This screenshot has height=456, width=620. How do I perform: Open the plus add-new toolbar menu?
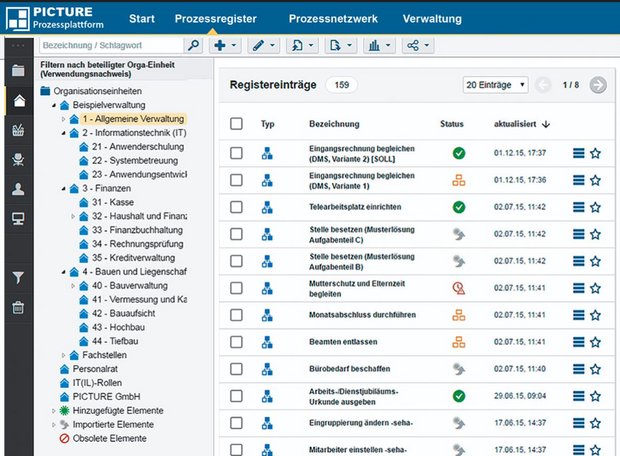click(225, 45)
